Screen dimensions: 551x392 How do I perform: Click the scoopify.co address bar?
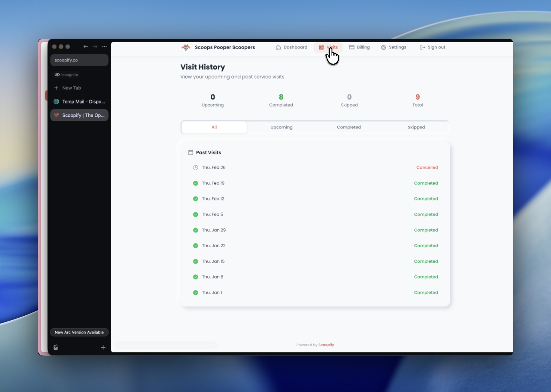79,60
